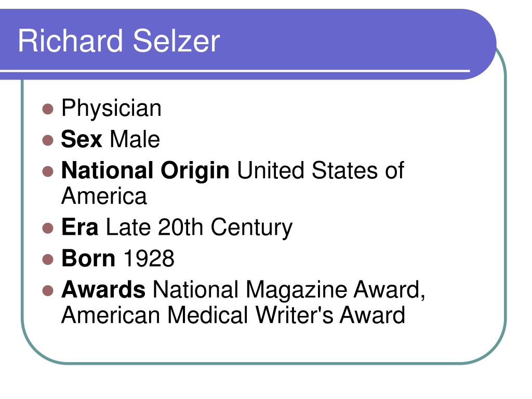Click the bullet dot beside Born

pos(48,259)
